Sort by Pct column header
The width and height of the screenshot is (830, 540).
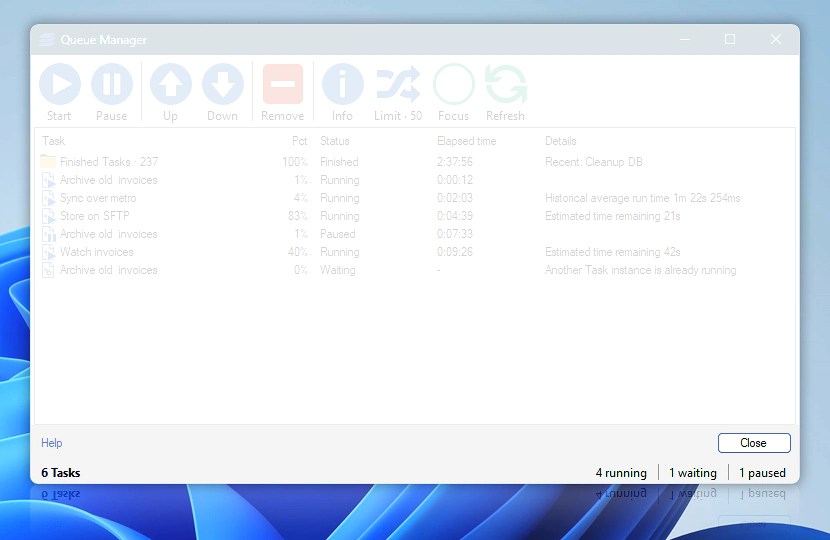point(300,141)
